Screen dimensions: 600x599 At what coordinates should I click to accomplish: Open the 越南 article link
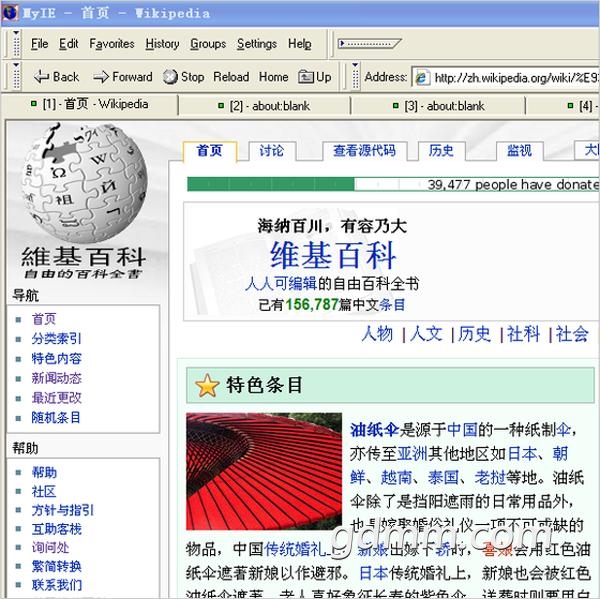pyautogui.click(x=396, y=478)
